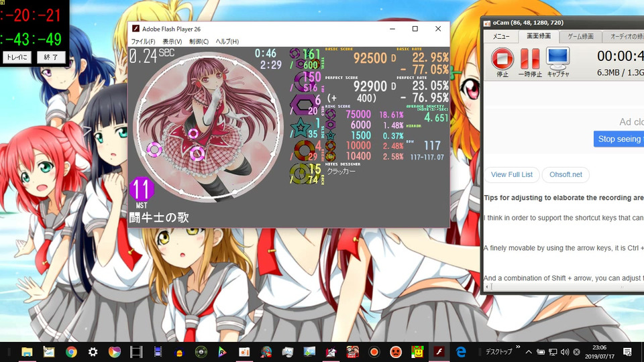Screen dimensions: 644x362
Task: Open Microsoft Edge from the taskbar
Action: 461,352
